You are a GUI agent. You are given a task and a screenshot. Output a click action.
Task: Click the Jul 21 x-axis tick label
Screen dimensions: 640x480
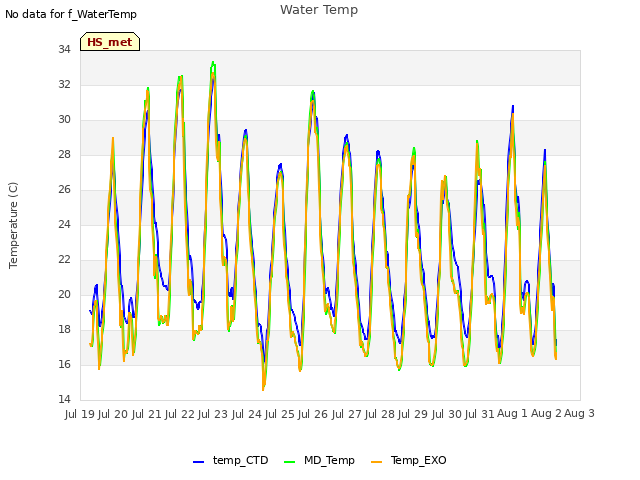click(147, 414)
